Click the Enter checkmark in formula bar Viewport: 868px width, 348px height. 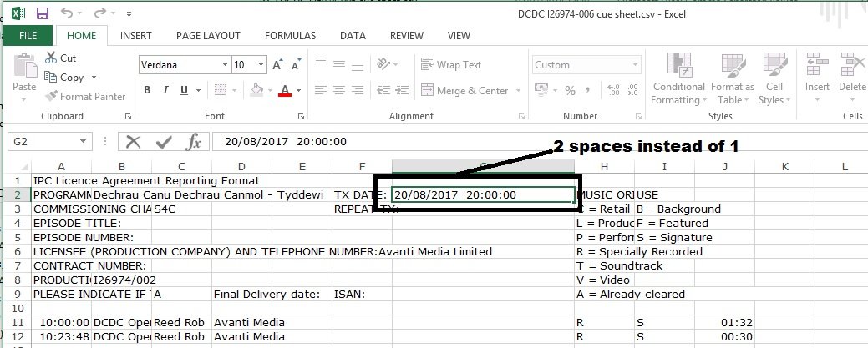163,142
